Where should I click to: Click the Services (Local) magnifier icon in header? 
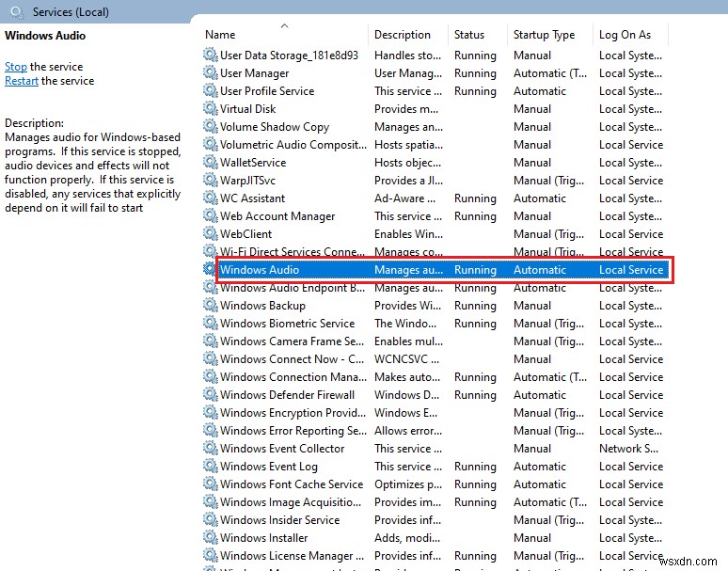[17, 12]
